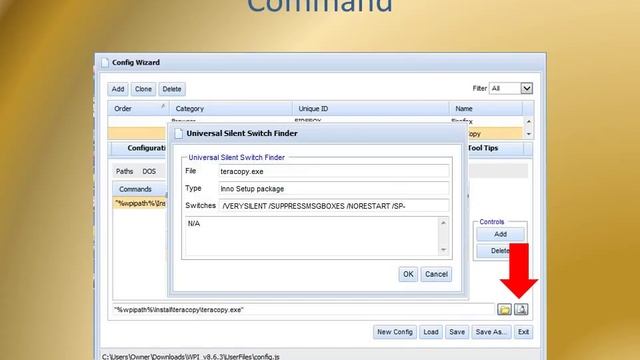Confirm the dialog with OK
Viewport: 640px width, 360px height.
pos(408,274)
